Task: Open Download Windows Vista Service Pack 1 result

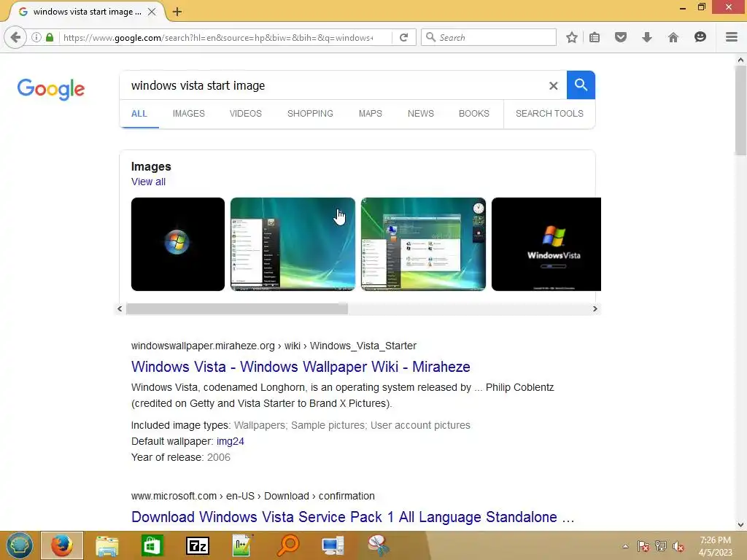Action: point(353,517)
